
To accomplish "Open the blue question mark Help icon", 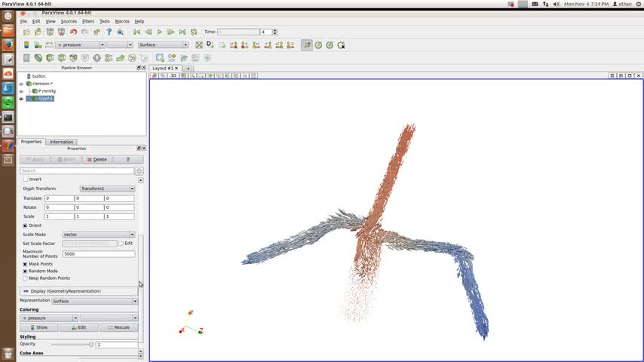I will pyautogui.click(x=109, y=32).
